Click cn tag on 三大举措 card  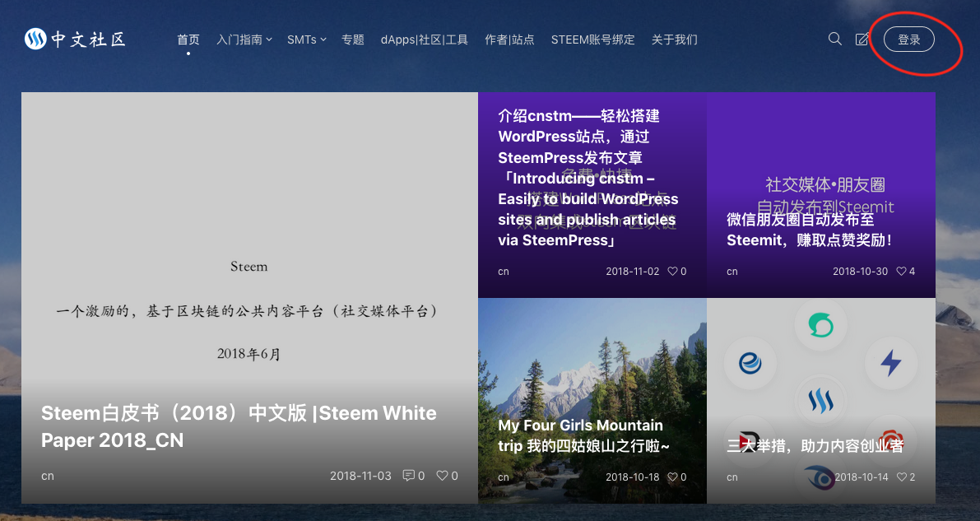[x=732, y=477]
